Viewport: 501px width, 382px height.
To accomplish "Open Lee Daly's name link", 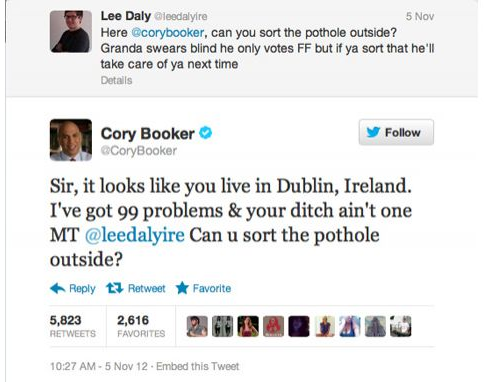I will click(x=126, y=16).
